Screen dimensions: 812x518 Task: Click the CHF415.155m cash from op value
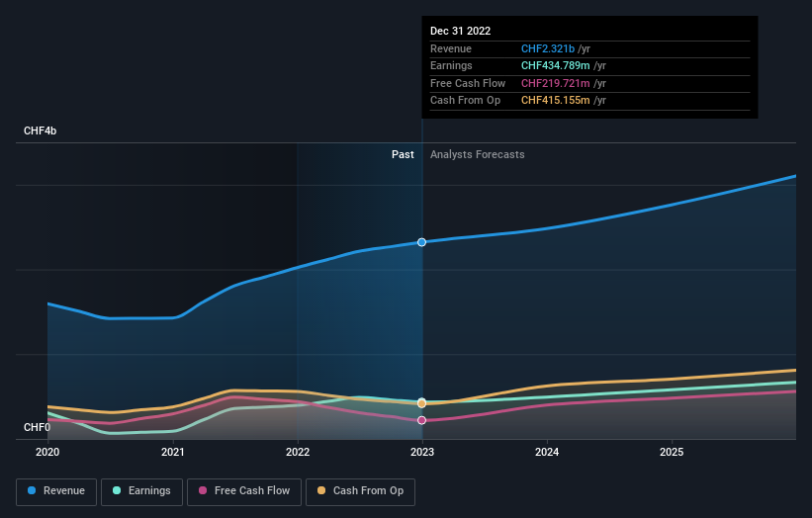(x=556, y=101)
